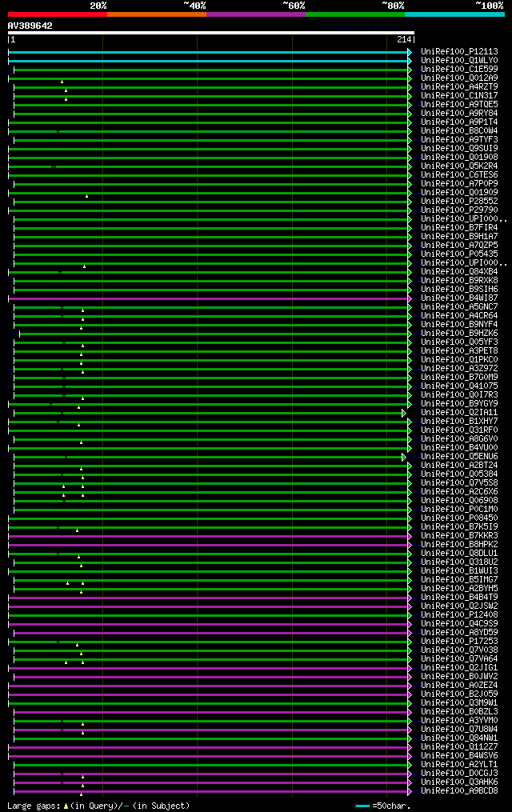Open hit UniRef100_C1E599

pyautogui.click(x=459, y=70)
